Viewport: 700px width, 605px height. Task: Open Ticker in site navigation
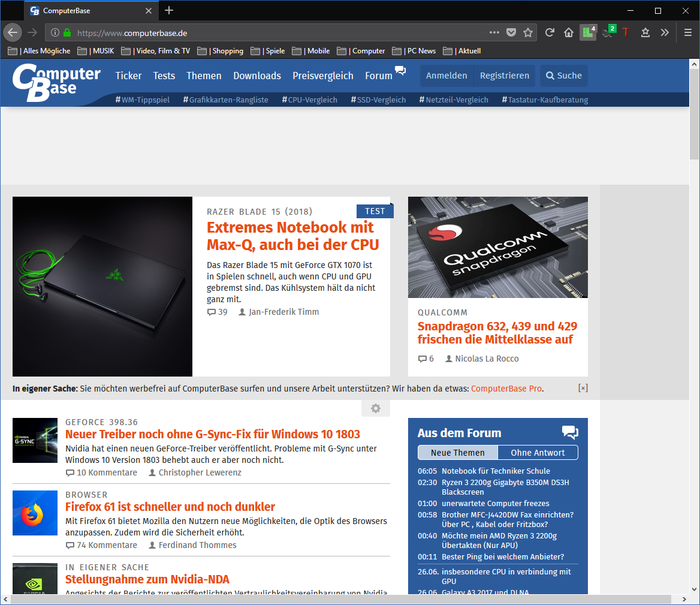pyautogui.click(x=129, y=76)
